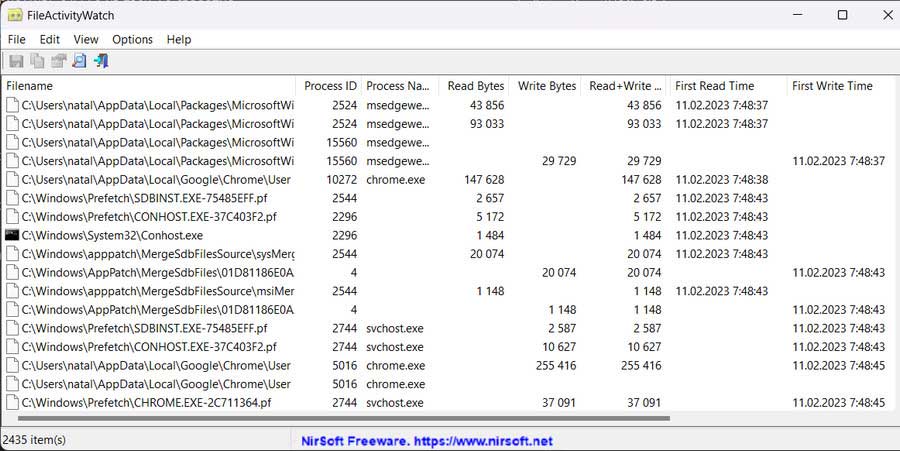Click 37 091 in the Read+Write column
The width and height of the screenshot is (900, 451).
[x=644, y=403]
